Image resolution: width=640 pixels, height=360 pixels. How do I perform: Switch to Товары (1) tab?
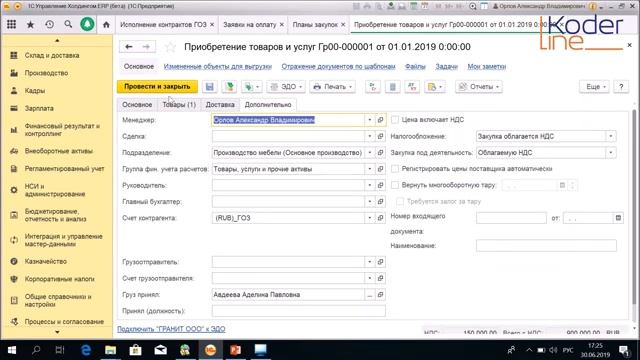[179, 104]
